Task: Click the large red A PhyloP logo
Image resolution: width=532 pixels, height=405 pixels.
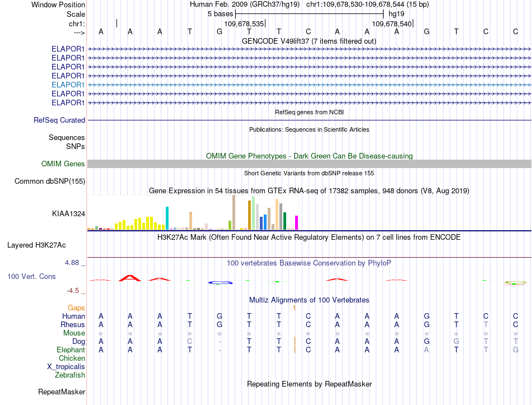Action: tap(129, 278)
